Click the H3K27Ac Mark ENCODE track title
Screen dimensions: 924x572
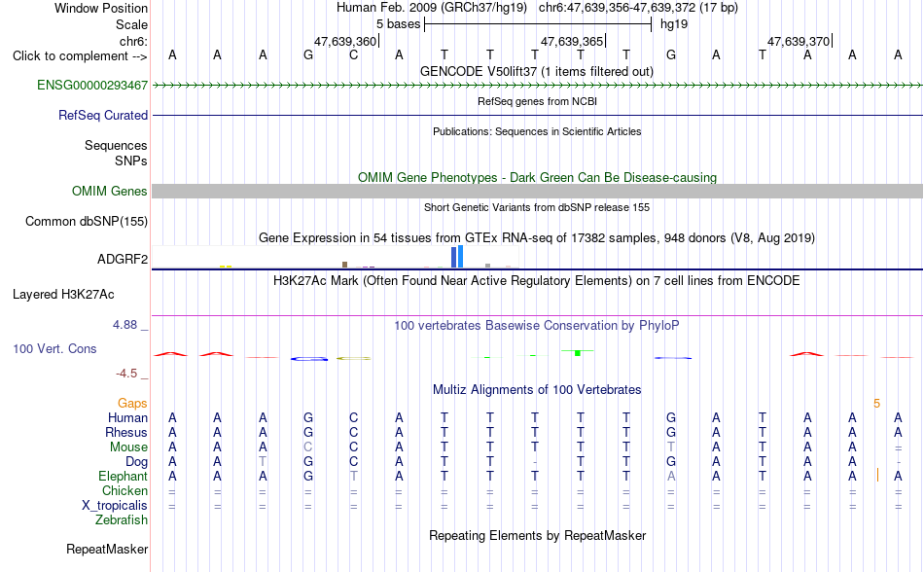click(x=537, y=280)
